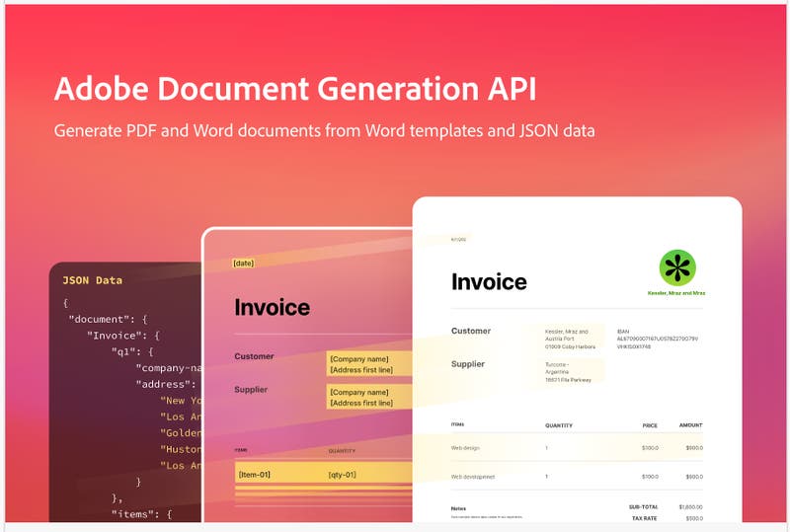The image size is (790, 532).
Task: Select the "q1": { JSON line
Action: 132,351
